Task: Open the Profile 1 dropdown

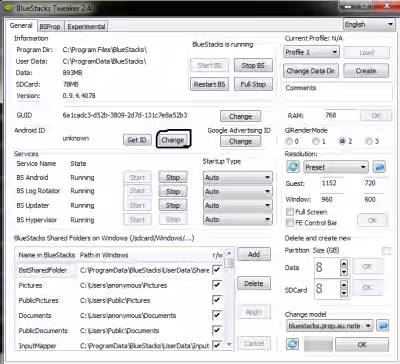Action: (x=311, y=52)
